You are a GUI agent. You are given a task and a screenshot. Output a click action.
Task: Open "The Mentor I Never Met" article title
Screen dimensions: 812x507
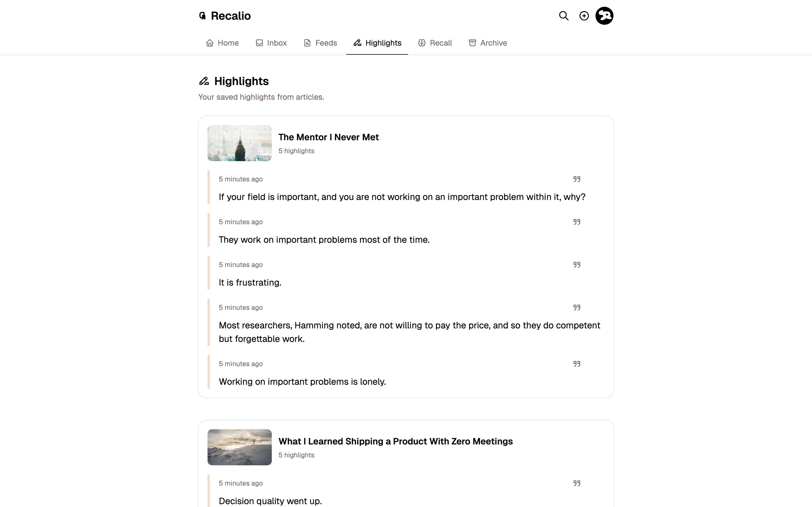(x=328, y=137)
